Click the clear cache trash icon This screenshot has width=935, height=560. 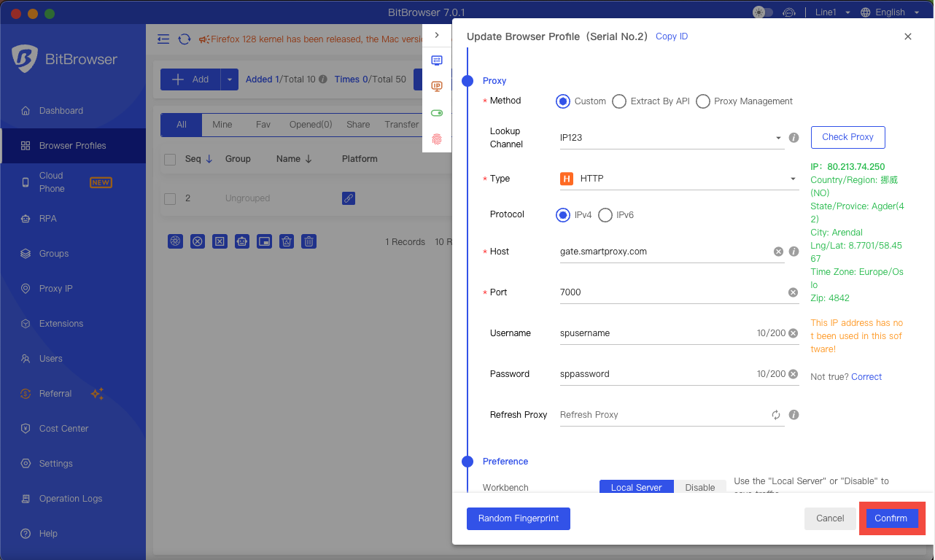point(287,241)
